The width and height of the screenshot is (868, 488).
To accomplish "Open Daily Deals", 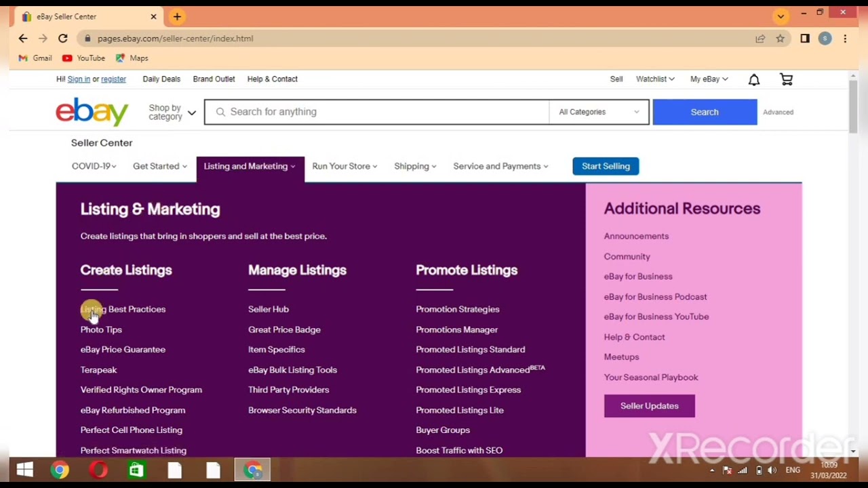I will [x=161, y=79].
